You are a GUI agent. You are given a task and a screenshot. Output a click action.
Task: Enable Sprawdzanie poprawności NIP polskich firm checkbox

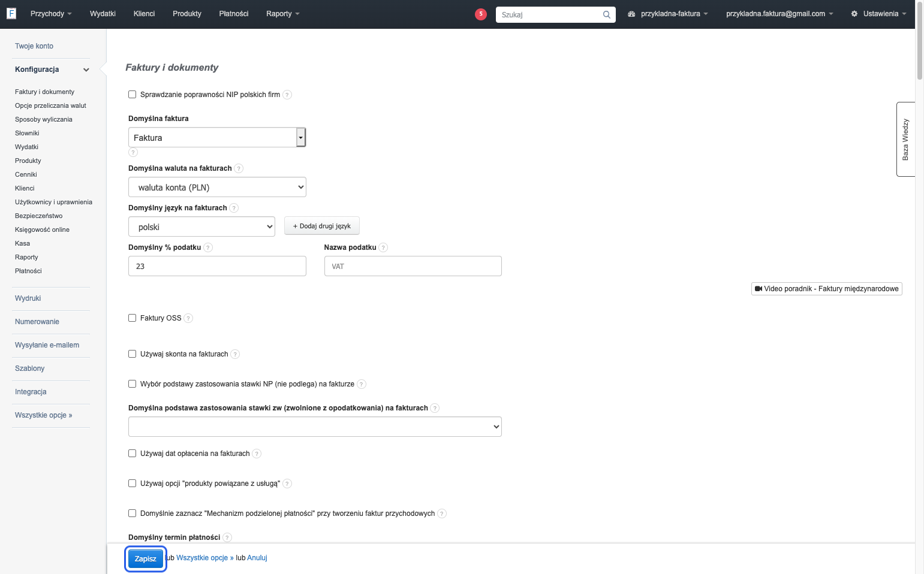point(133,95)
